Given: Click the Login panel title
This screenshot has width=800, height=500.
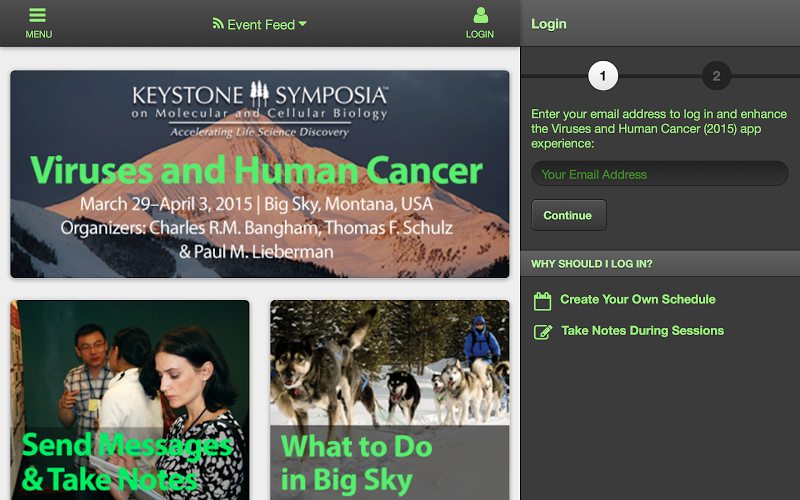Looking at the screenshot, I should pos(548,24).
